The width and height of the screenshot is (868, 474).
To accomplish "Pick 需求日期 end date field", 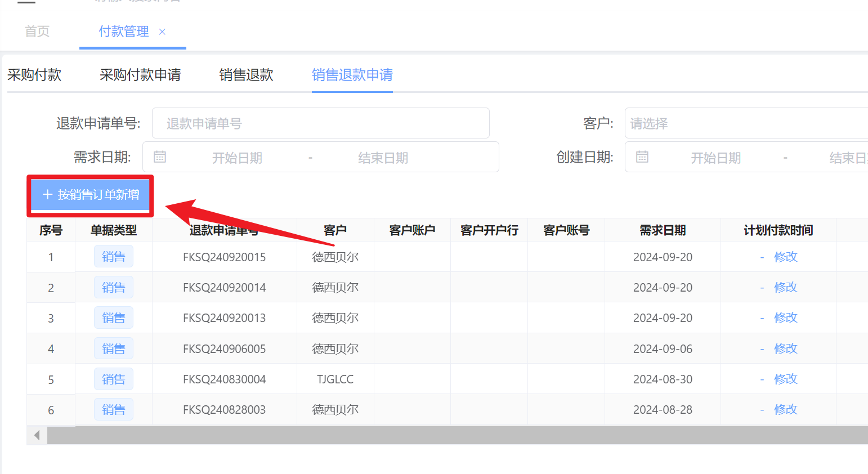I will click(x=383, y=158).
